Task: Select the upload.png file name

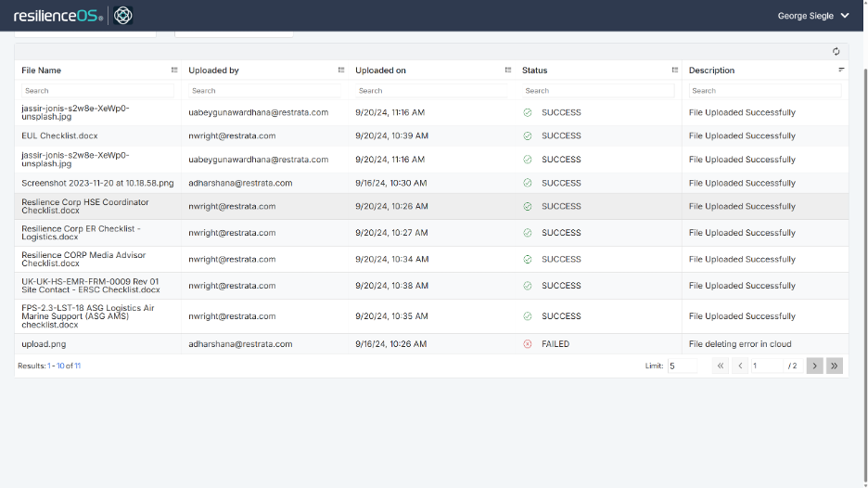Action: click(x=44, y=344)
